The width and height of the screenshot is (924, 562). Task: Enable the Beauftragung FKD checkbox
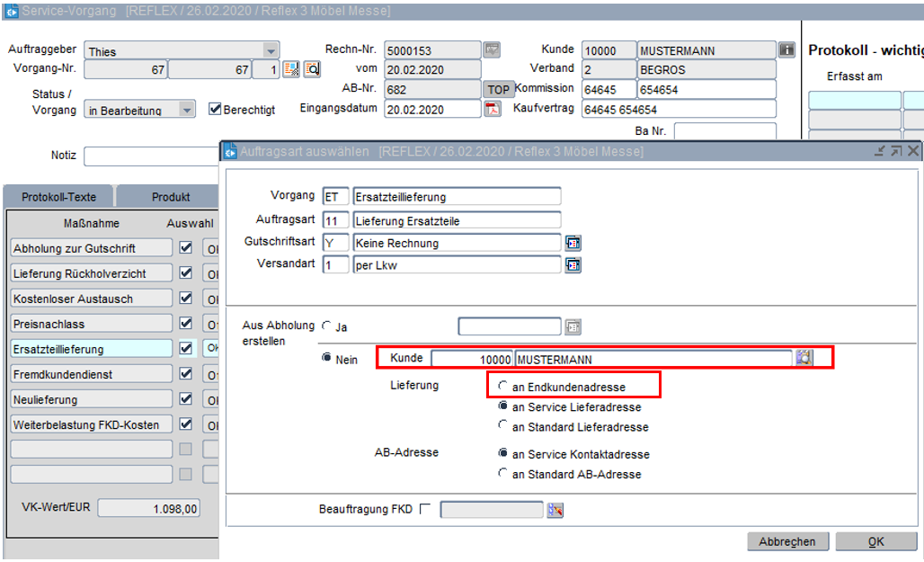[x=425, y=509]
